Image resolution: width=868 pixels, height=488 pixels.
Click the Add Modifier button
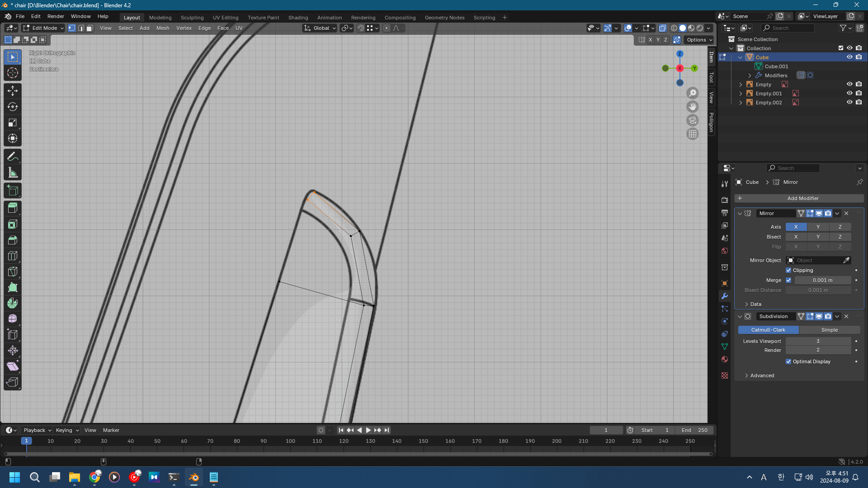799,198
